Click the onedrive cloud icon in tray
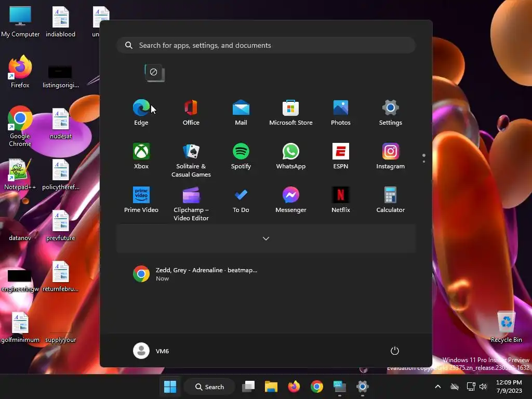The height and width of the screenshot is (399, 532). coord(455,387)
